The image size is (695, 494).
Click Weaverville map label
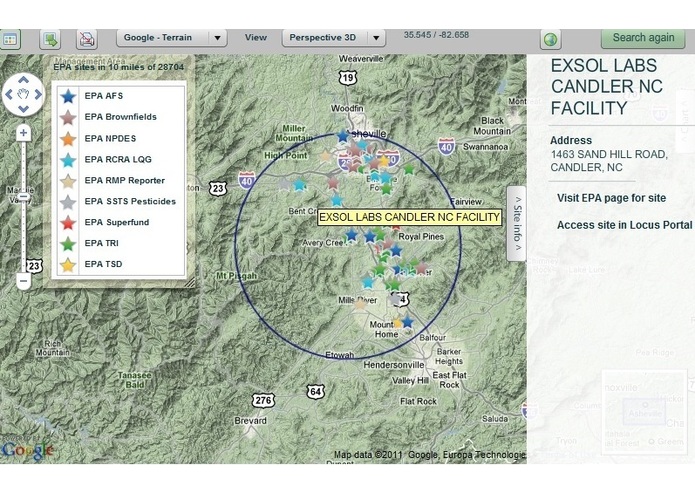tap(361, 58)
